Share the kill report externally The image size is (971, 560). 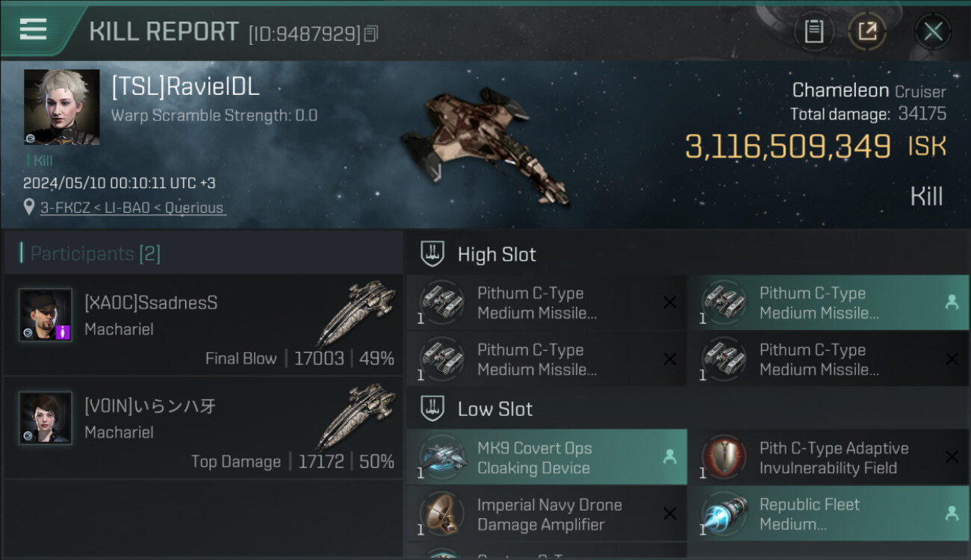click(x=867, y=31)
